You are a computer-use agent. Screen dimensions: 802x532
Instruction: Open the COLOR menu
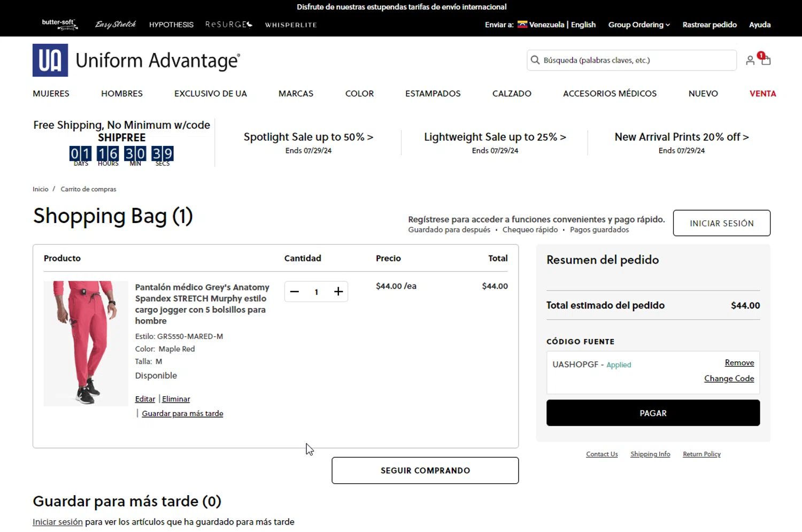pos(359,94)
